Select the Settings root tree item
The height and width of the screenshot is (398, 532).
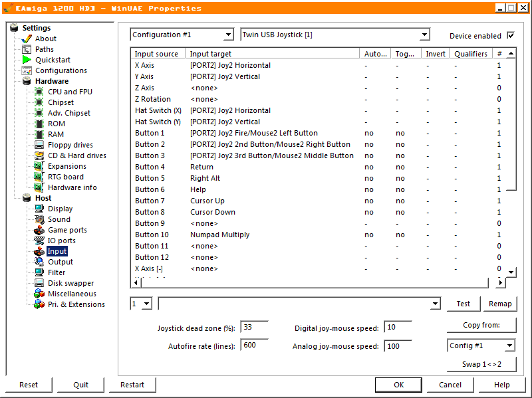pos(37,28)
